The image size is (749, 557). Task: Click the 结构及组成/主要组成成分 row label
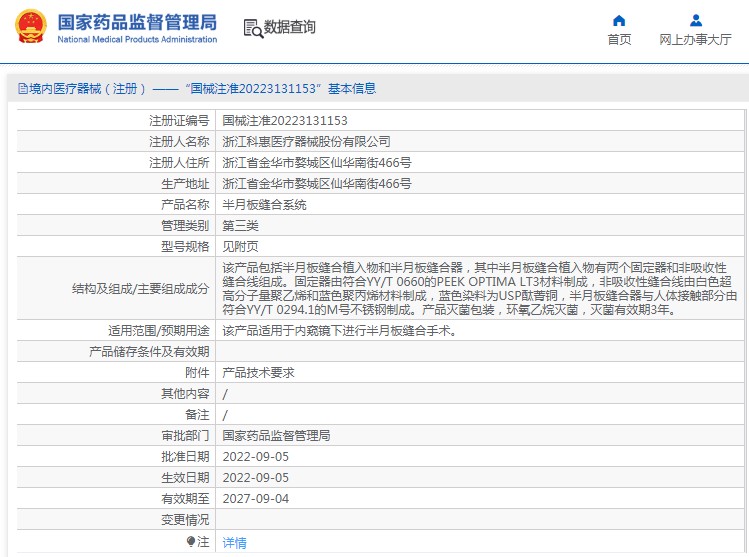tap(140, 289)
